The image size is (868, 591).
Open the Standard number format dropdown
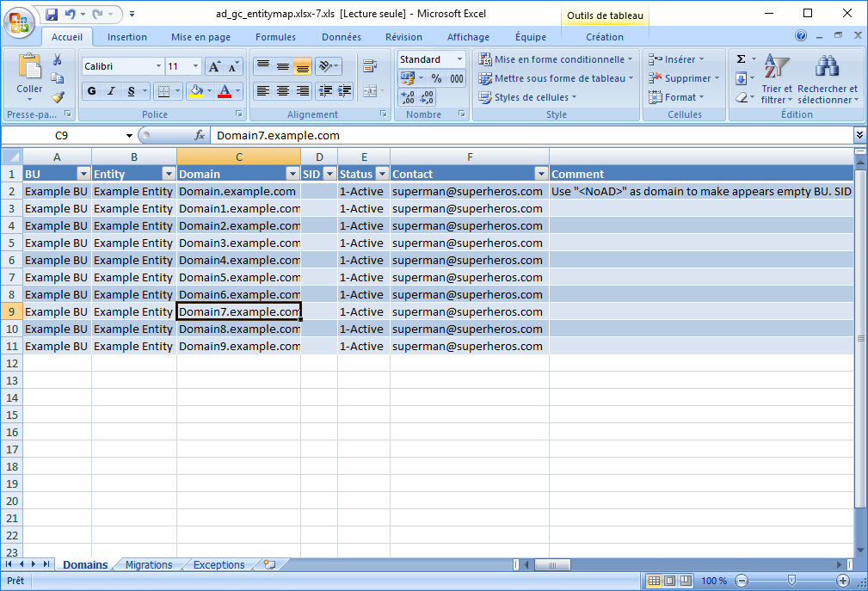(459, 59)
